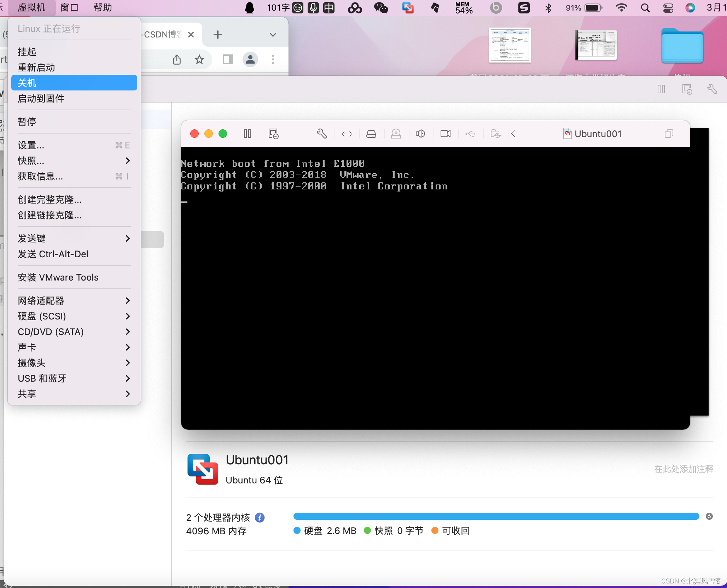
Task: Click Chrome share page icon
Action: click(177, 59)
